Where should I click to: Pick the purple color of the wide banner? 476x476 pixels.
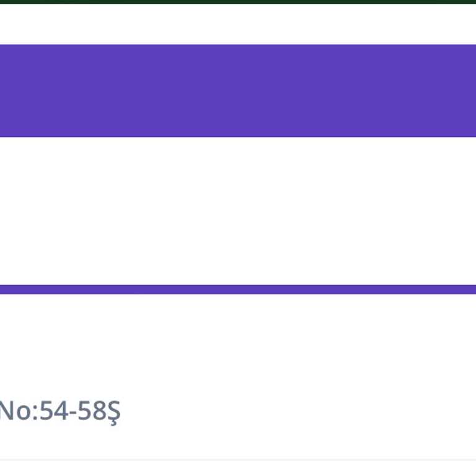point(238,90)
